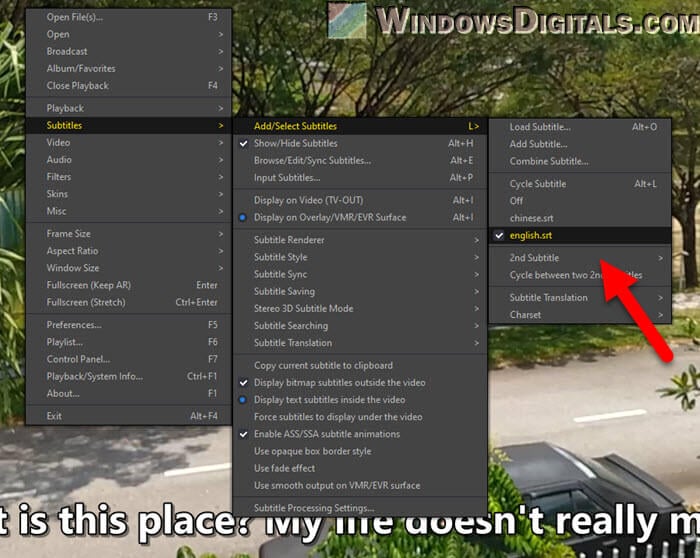The width and height of the screenshot is (700, 558).
Task: Expand the Subtitle Style submenu
Action: point(360,257)
